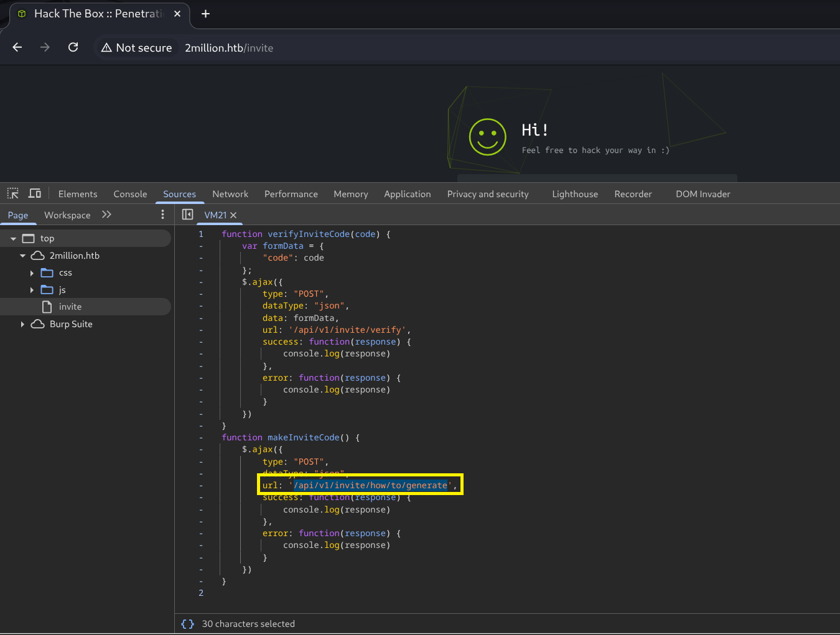
Task: Open the Workspace navigator tab
Action: click(67, 215)
